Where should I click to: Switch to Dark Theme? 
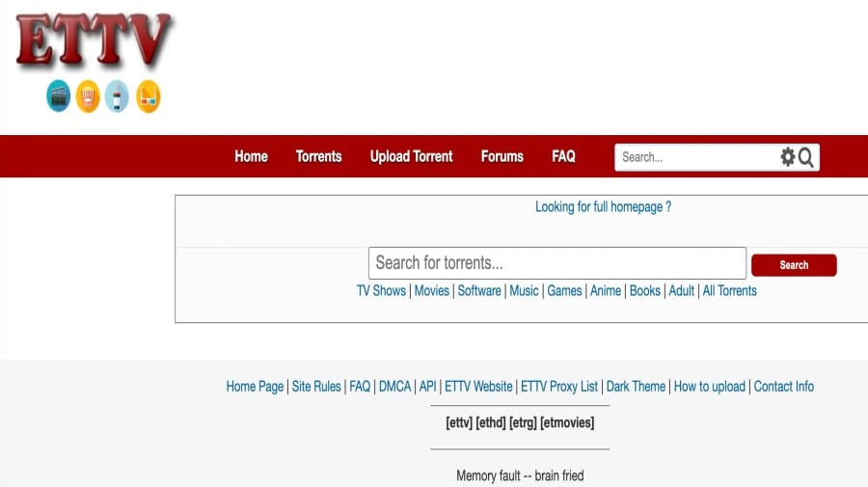pos(636,387)
